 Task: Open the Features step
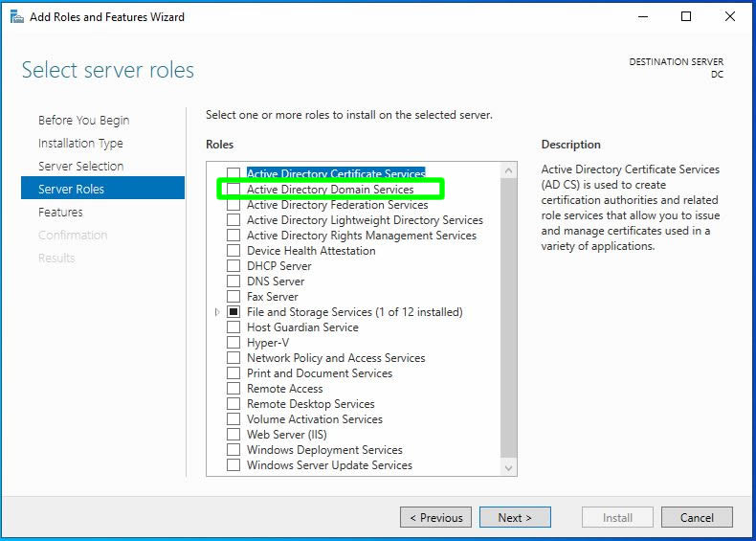(x=60, y=213)
